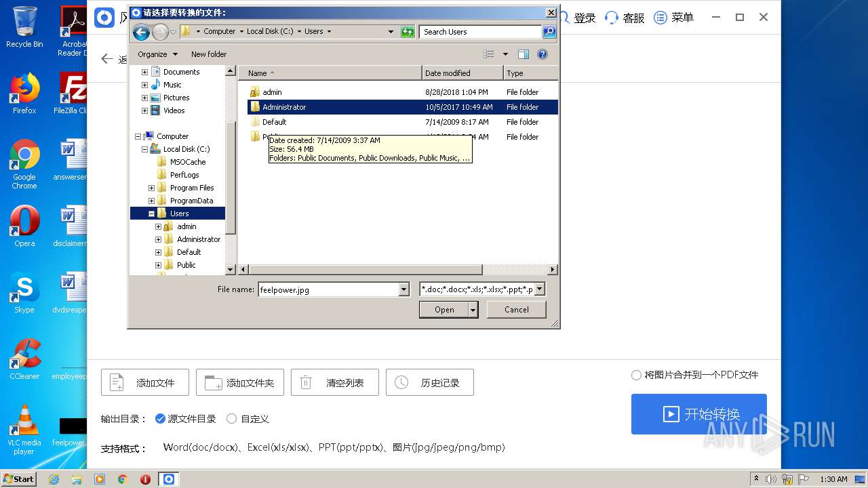
Task: Click 开始转换 start conversion button
Action: tap(699, 414)
